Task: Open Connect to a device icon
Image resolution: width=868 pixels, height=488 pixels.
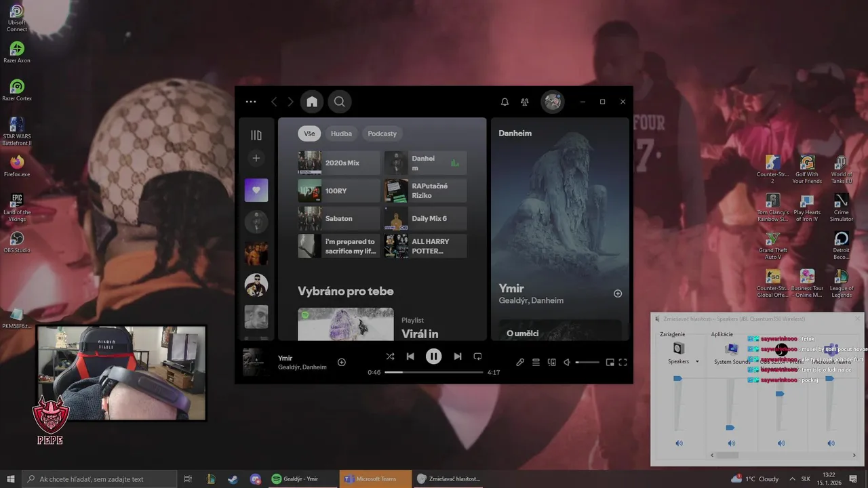Action: pyautogui.click(x=551, y=363)
